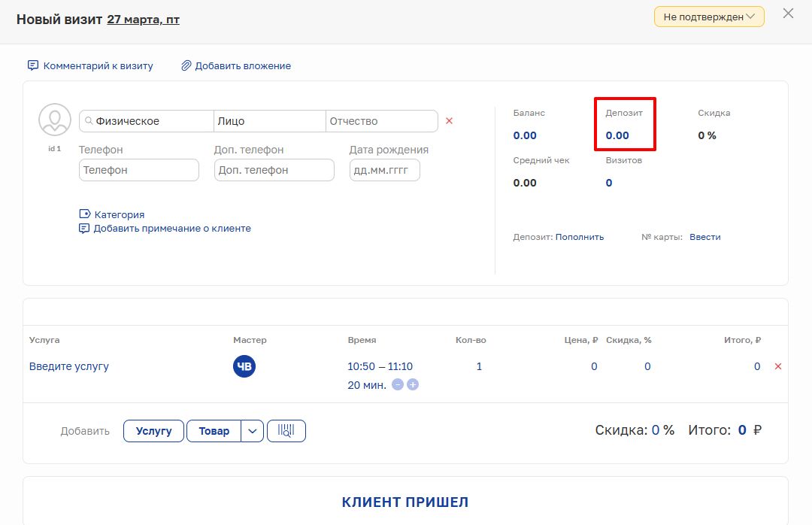Open the 'Не подтвержден' status dropdown
Image resolution: width=812 pixels, height=525 pixels.
[709, 17]
